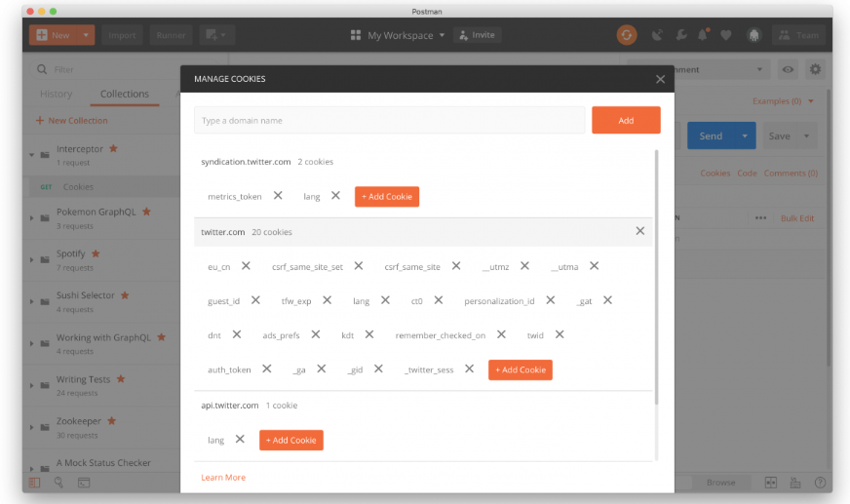The height and width of the screenshot is (504, 850).
Task: Delete the kdt cookie
Action: click(369, 334)
